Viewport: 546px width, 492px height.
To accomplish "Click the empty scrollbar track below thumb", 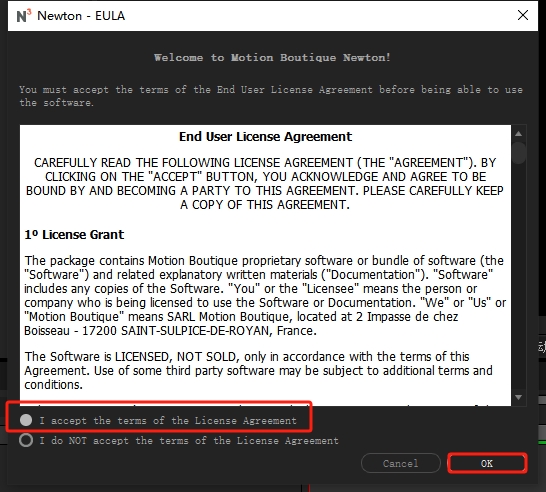I will 519,277.
